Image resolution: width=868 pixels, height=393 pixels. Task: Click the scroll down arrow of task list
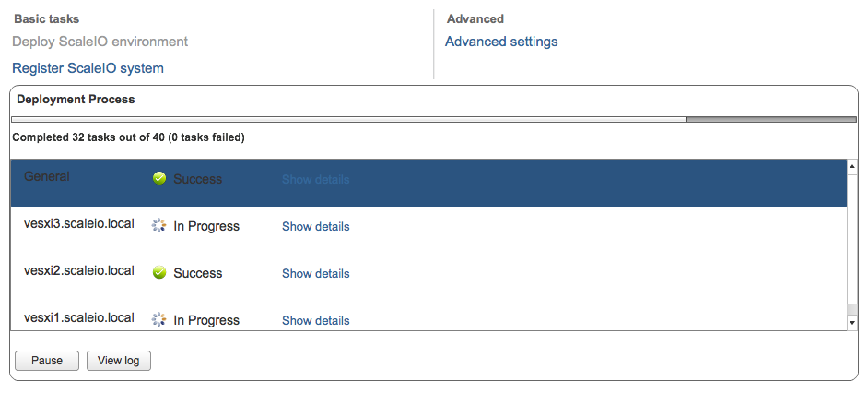[851, 322]
